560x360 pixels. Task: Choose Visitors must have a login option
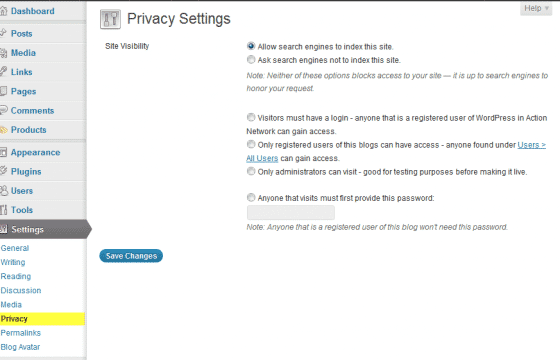click(251, 118)
